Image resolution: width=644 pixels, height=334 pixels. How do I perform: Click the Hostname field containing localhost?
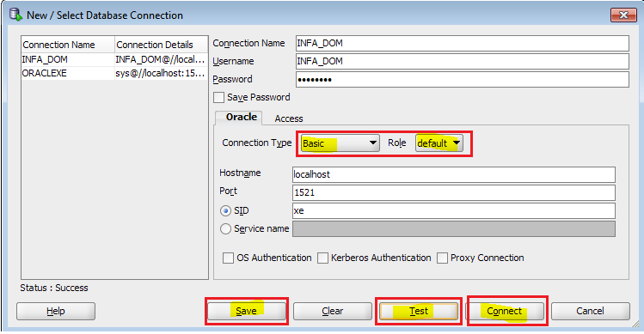click(x=454, y=174)
